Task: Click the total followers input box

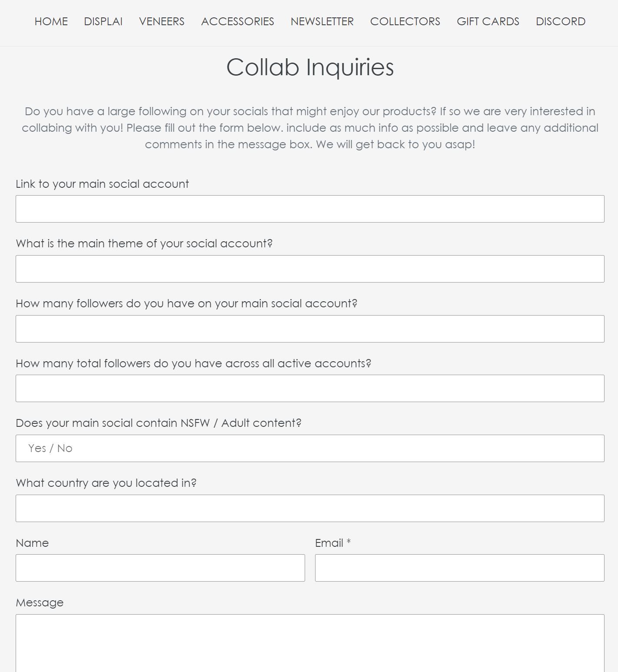Action: pyautogui.click(x=310, y=389)
